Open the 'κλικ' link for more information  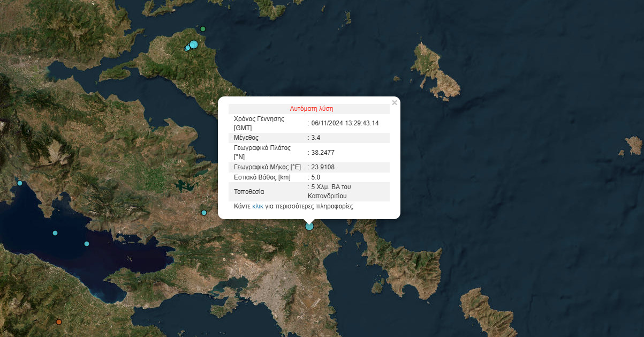point(257,206)
